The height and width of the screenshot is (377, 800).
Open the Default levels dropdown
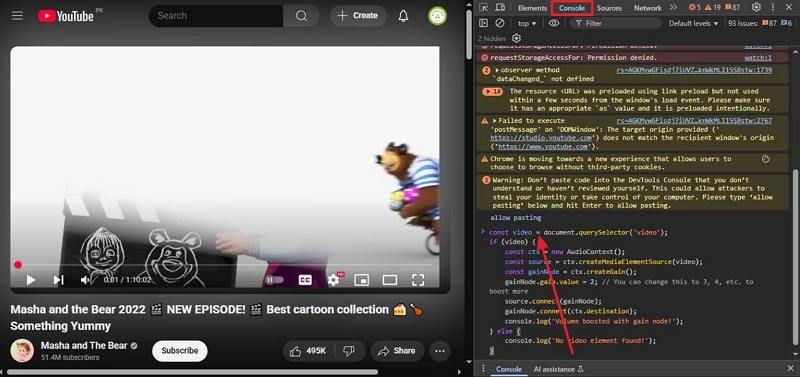[x=693, y=23]
